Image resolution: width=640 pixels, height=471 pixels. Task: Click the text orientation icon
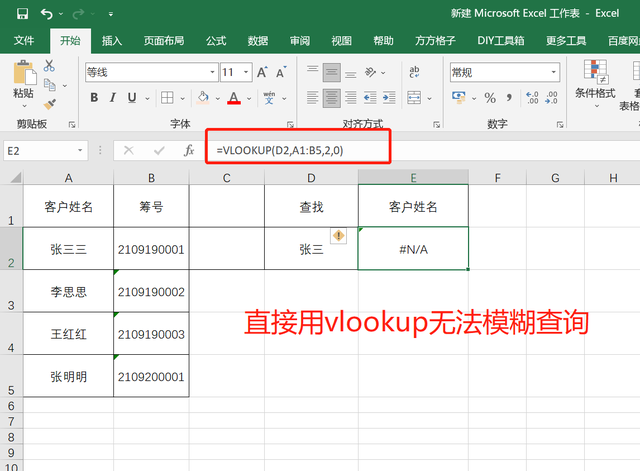pos(370,72)
